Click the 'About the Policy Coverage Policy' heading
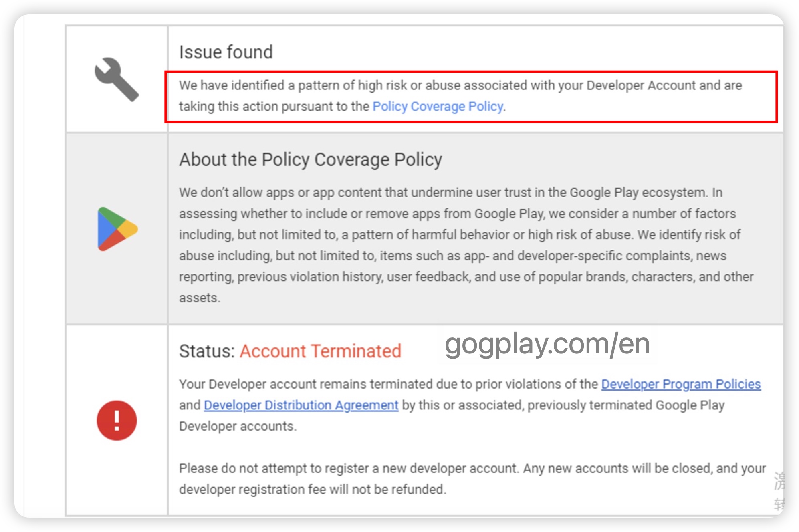The height and width of the screenshot is (532, 799). click(311, 160)
